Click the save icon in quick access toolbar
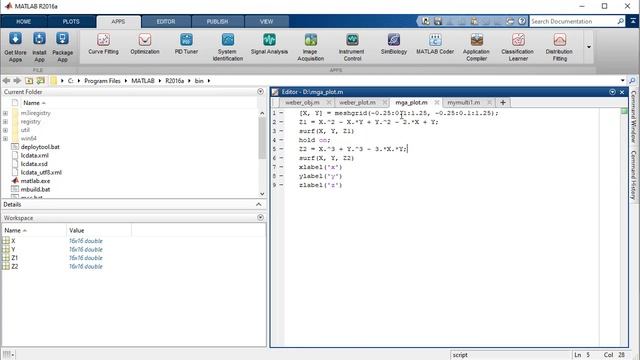 (438, 21)
